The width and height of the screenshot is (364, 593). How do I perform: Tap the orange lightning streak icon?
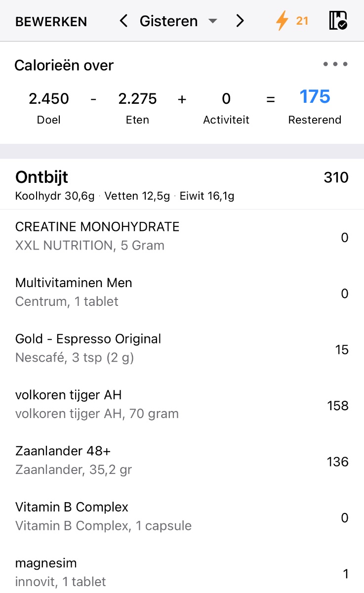[x=282, y=21]
